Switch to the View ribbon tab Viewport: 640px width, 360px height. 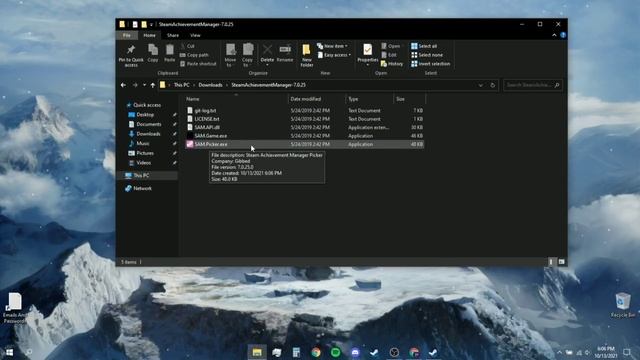click(195, 36)
